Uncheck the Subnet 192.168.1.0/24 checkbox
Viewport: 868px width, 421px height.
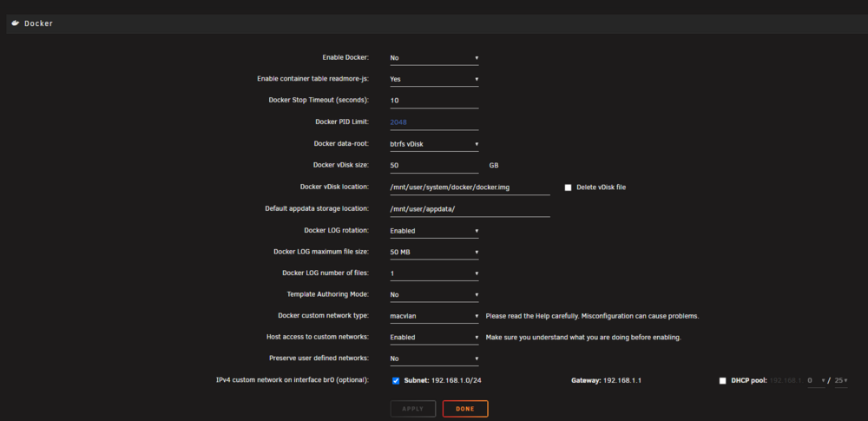[x=396, y=380]
